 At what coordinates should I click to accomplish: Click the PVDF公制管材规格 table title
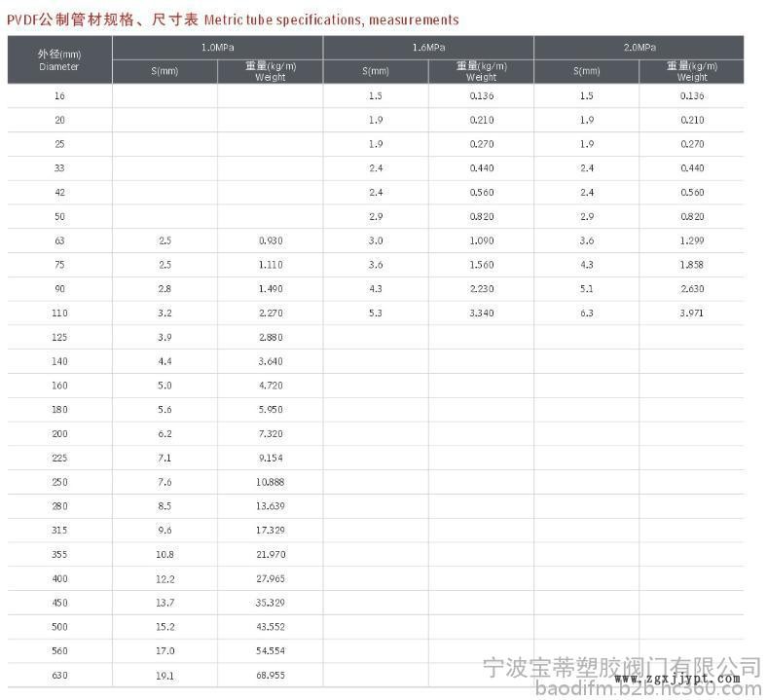(x=233, y=19)
